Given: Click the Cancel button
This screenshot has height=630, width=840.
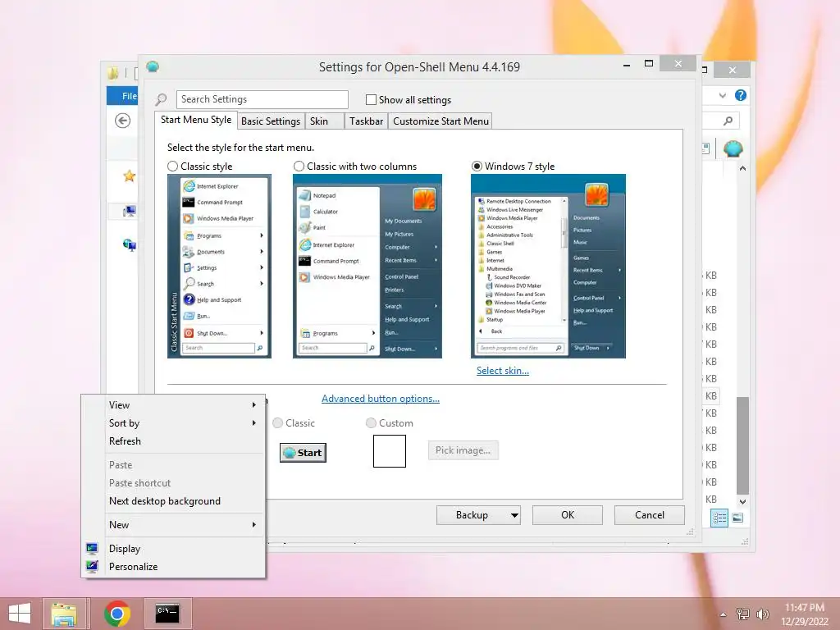Looking at the screenshot, I should pos(650,515).
